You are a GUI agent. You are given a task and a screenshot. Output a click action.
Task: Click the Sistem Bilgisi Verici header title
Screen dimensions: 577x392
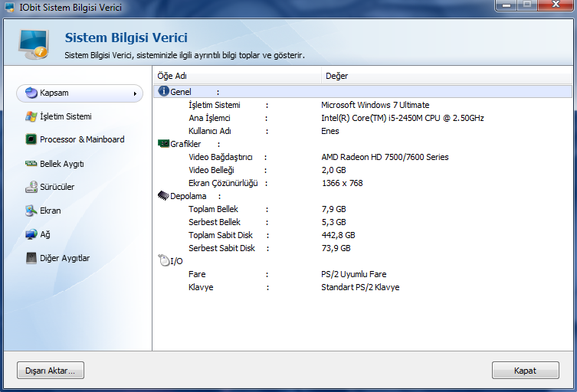(126, 38)
